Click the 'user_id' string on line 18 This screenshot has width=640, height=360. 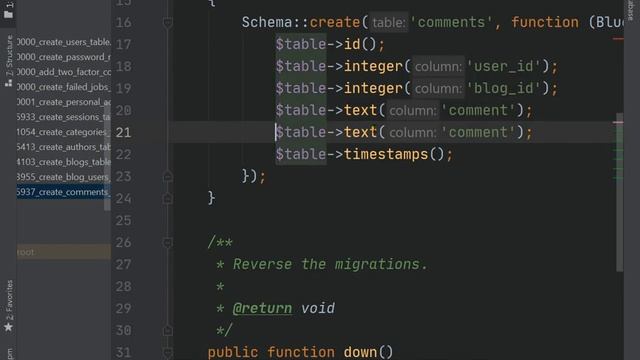pyautogui.click(x=503, y=66)
